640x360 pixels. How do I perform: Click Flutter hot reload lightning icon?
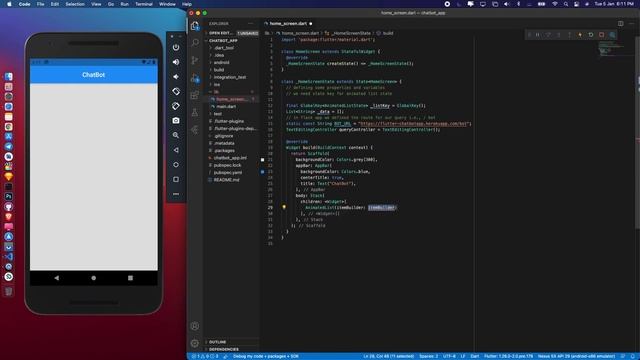pos(580,35)
